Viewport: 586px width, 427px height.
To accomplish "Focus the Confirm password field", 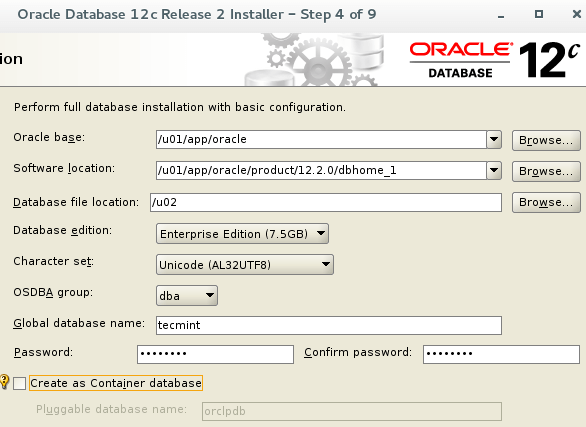I will click(x=501, y=354).
